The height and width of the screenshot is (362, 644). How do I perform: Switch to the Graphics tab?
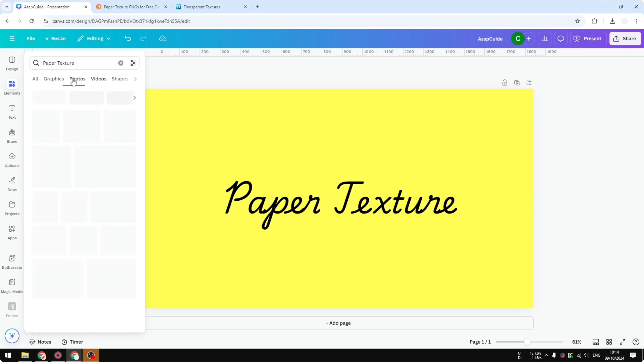coord(54,79)
